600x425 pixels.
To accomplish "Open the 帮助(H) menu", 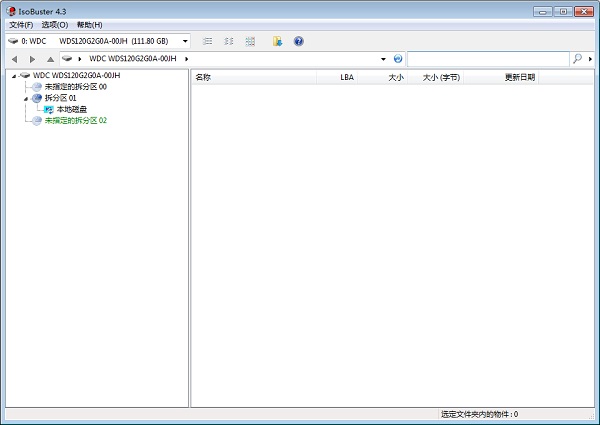I will pyautogui.click(x=90, y=25).
